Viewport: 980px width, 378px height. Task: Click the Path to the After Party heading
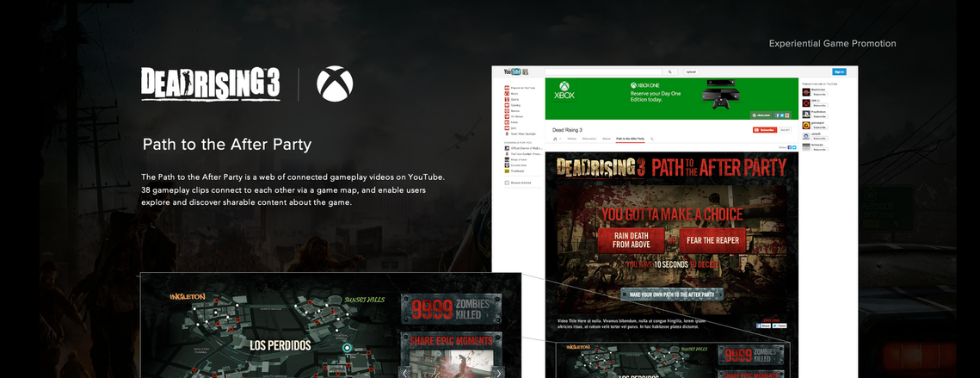[227, 145]
